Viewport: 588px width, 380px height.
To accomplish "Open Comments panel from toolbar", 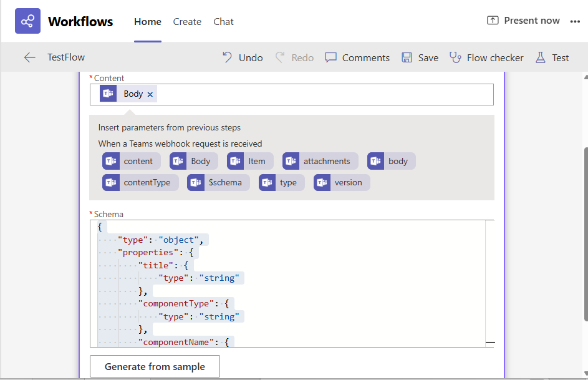I will (x=357, y=57).
